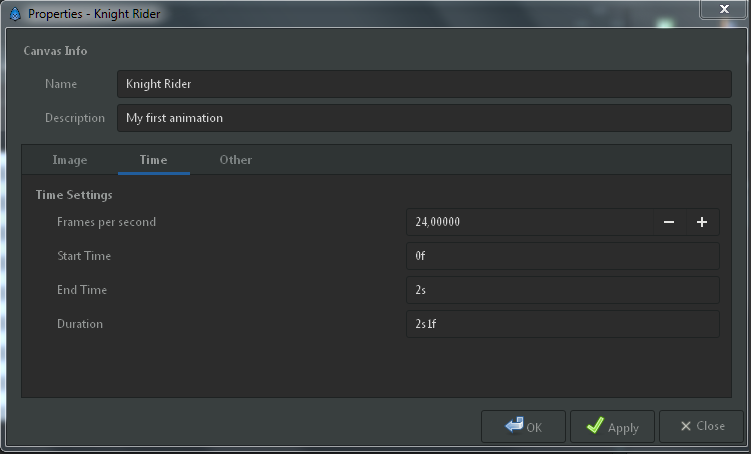Click the 'Frames per second' label

coord(106,222)
